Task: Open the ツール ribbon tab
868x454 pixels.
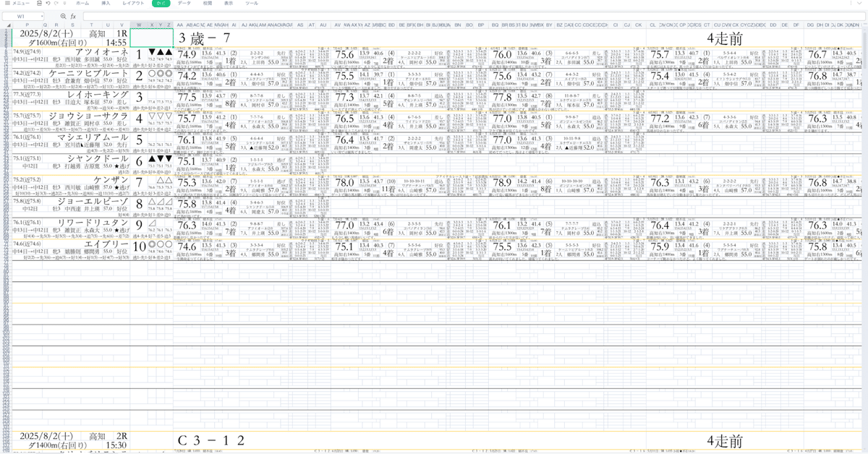Action: 251,4
